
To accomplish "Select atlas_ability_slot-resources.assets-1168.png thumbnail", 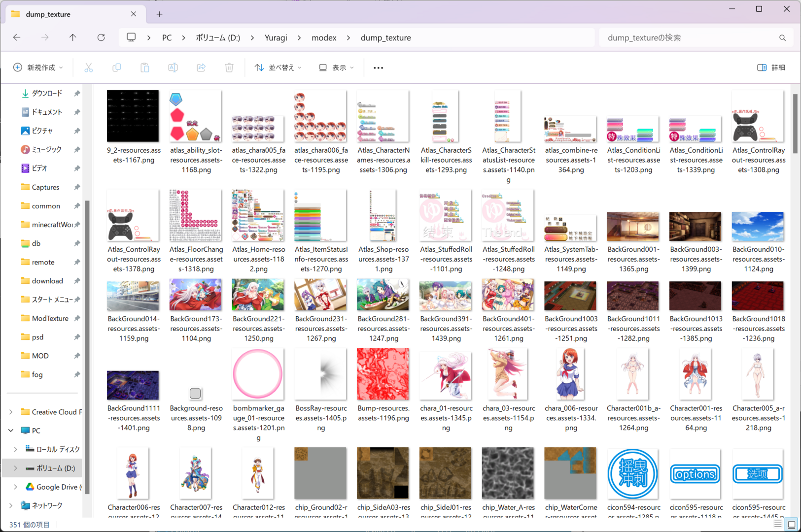I will pos(196,116).
